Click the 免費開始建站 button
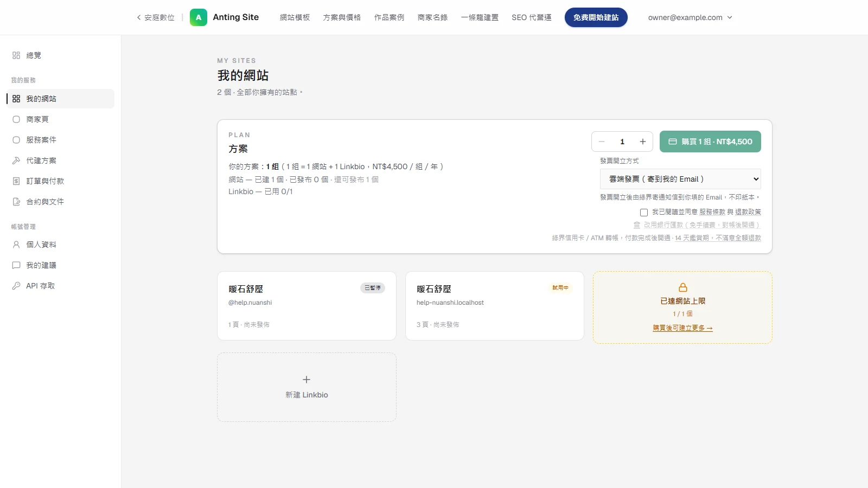This screenshot has height=488, width=868. (x=596, y=17)
